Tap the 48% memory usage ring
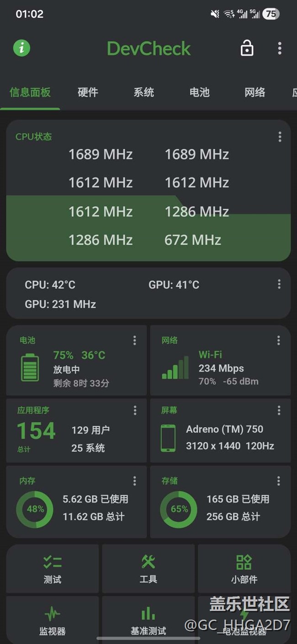Viewport: 297px width, 644px height. (x=35, y=509)
